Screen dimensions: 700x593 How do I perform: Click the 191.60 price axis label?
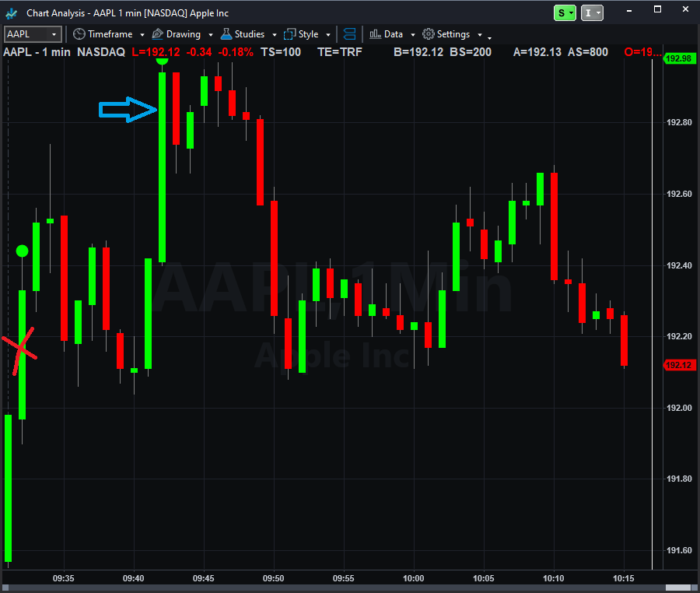pyautogui.click(x=679, y=550)
